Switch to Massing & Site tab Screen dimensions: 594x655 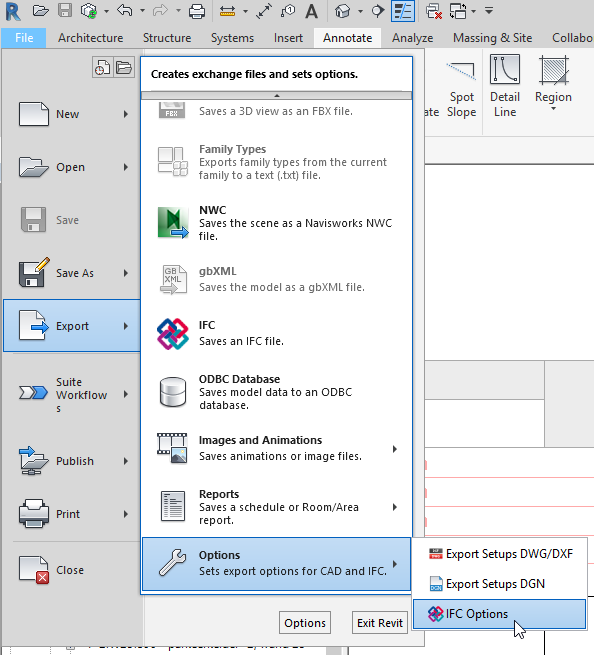coord(492,38)
